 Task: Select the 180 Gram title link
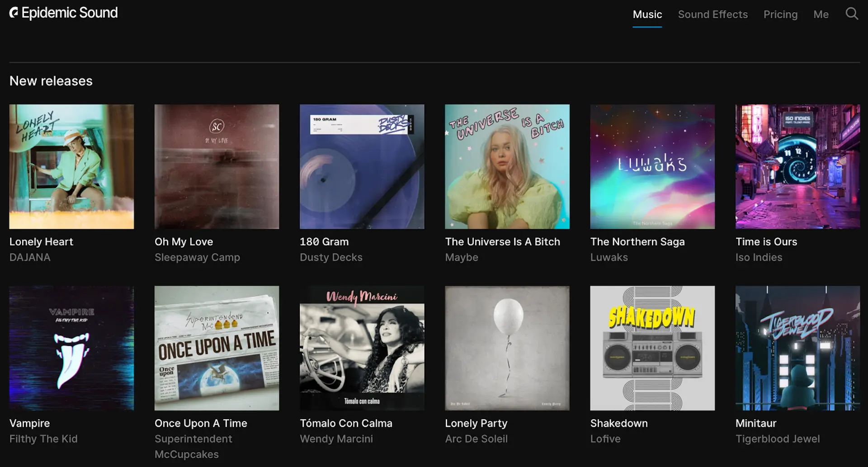point(324,242)
